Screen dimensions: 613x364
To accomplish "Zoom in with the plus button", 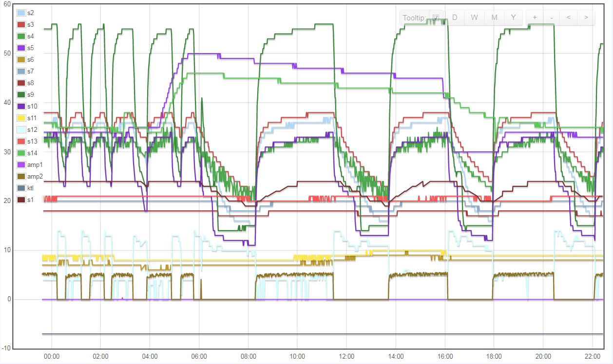I will [535, 18].
